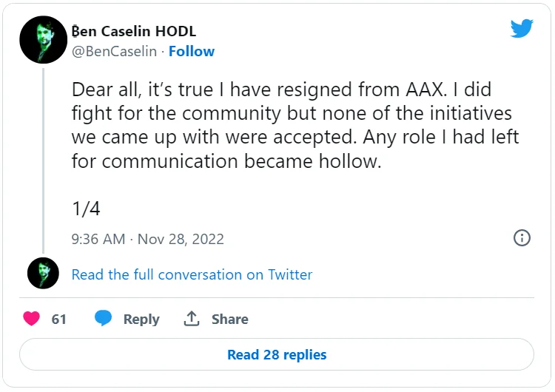Viewport: 555px width, 392px height.
Task: Open the Ben Caselin HODL display name
Action: tap(133, 31)
